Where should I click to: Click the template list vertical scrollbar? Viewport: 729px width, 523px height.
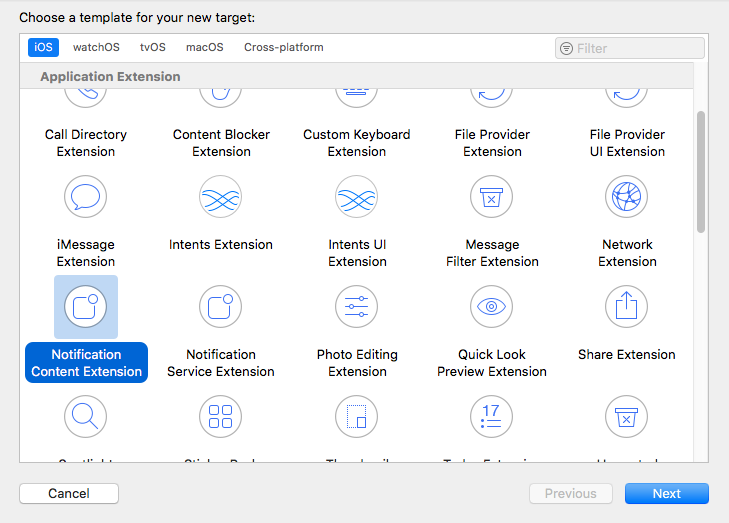[x=701, y=172]
